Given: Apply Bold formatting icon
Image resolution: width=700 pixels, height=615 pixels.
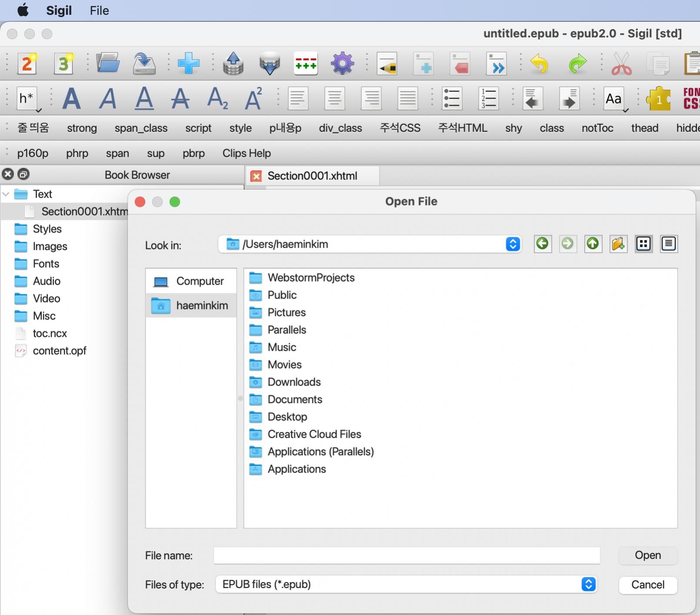Looking at the screenshot, I should (x=72, y=98).
